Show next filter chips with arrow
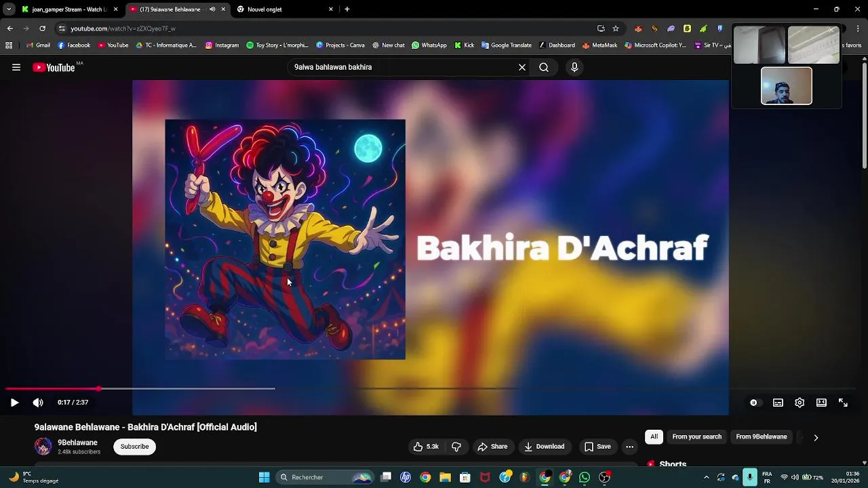 point(816,438)
